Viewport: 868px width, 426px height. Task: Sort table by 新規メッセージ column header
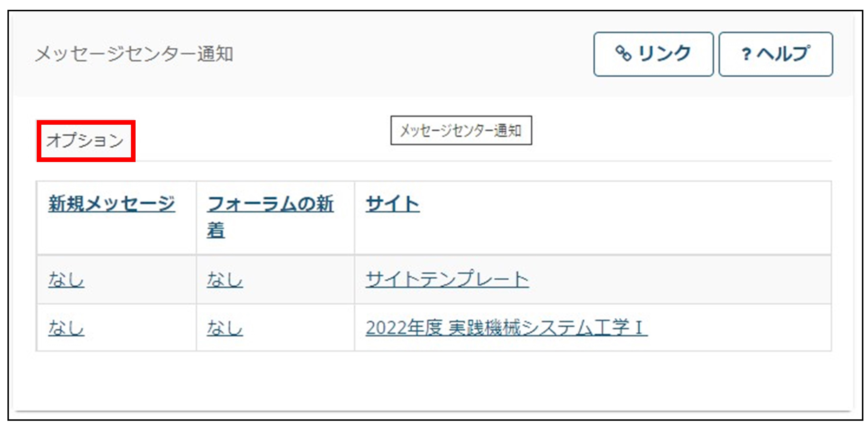click(111, 204)
